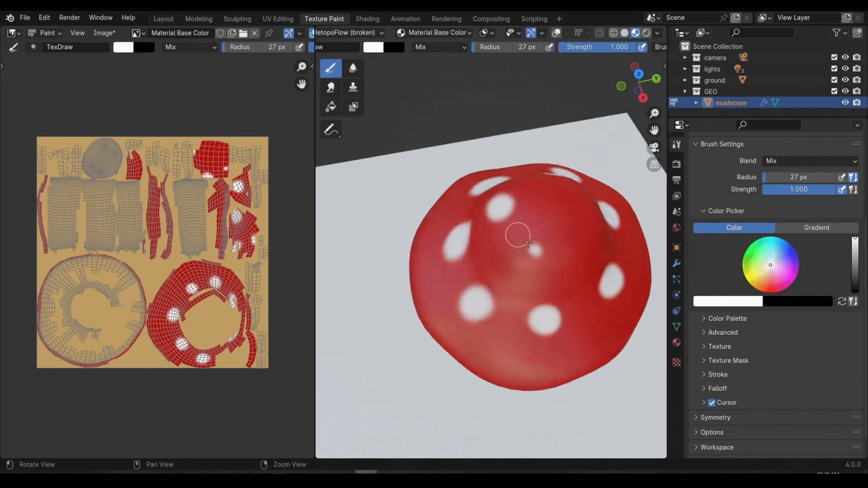The image size is (868, 488).
Task: Select the Soften brush tool
Action: [x=353, y=68]
